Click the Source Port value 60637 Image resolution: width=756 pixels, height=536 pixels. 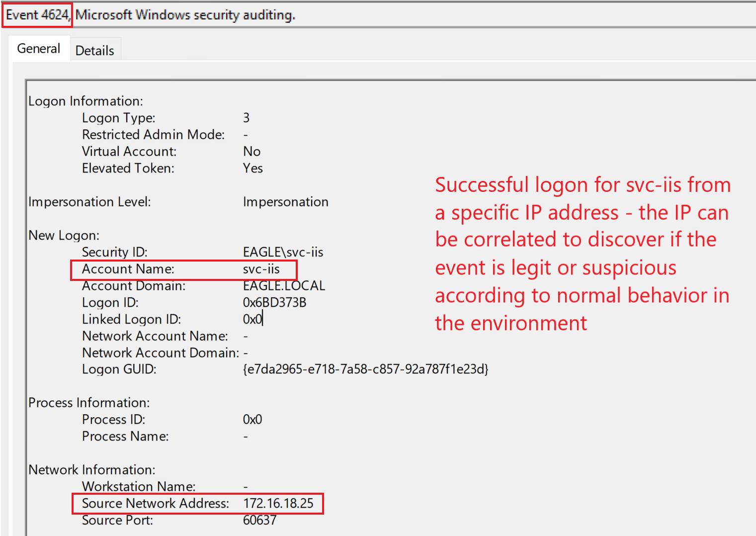[259, 520]
